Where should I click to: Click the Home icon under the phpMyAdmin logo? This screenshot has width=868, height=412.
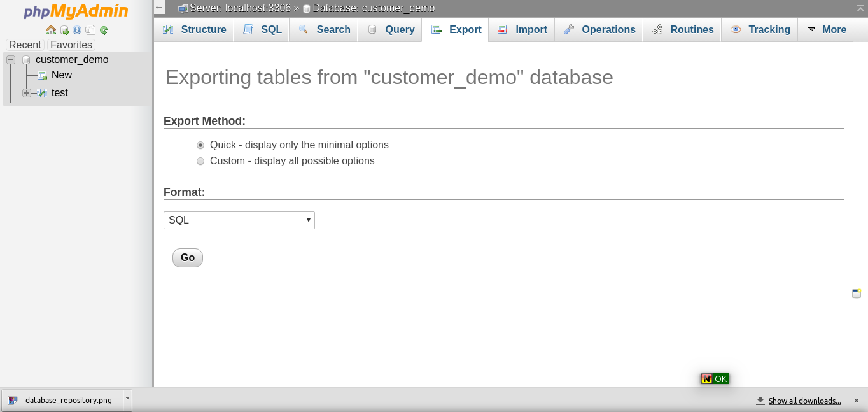pyautogui.click(x=51, y=30)
